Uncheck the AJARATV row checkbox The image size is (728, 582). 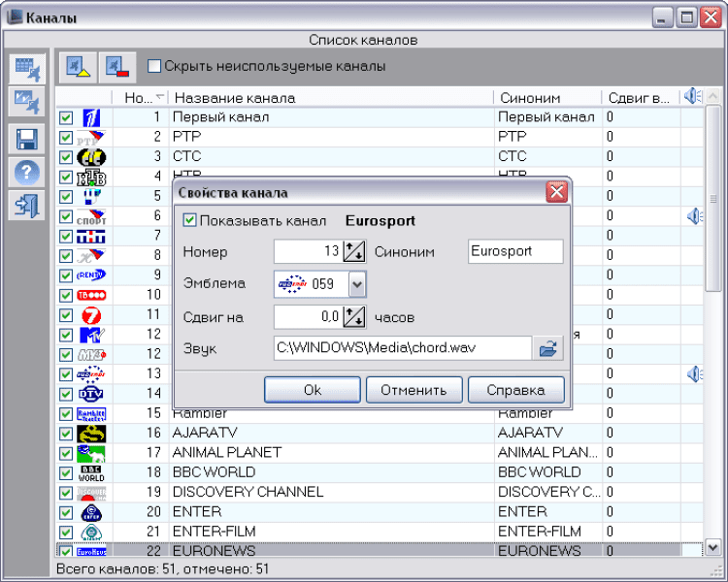66,434
